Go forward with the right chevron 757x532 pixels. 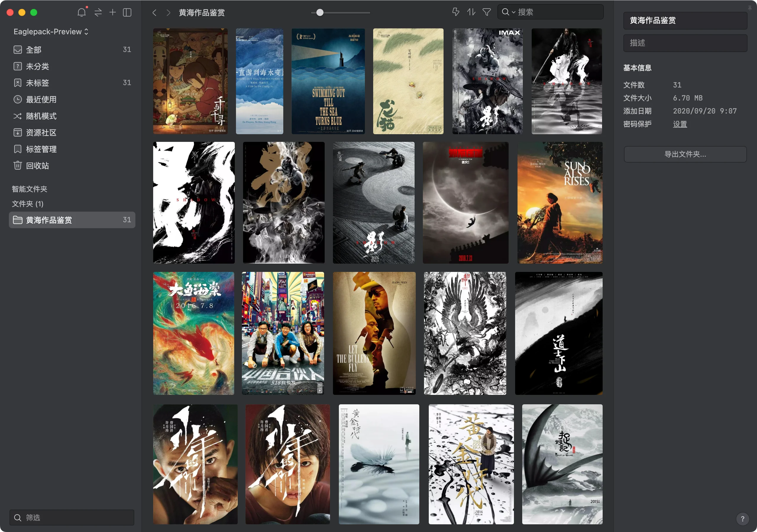click(x=169, y=12)
